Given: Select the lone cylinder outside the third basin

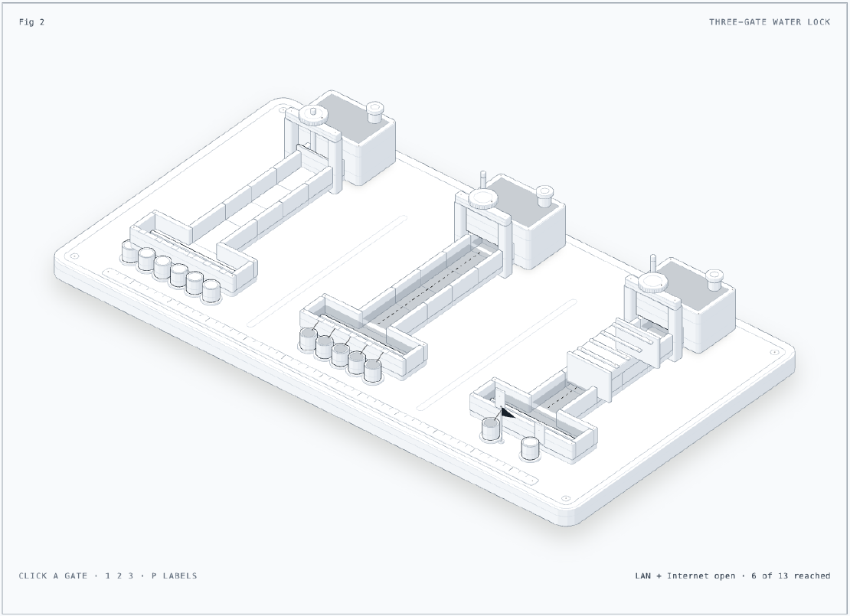Looking at the screenshot, I should 531,448.
